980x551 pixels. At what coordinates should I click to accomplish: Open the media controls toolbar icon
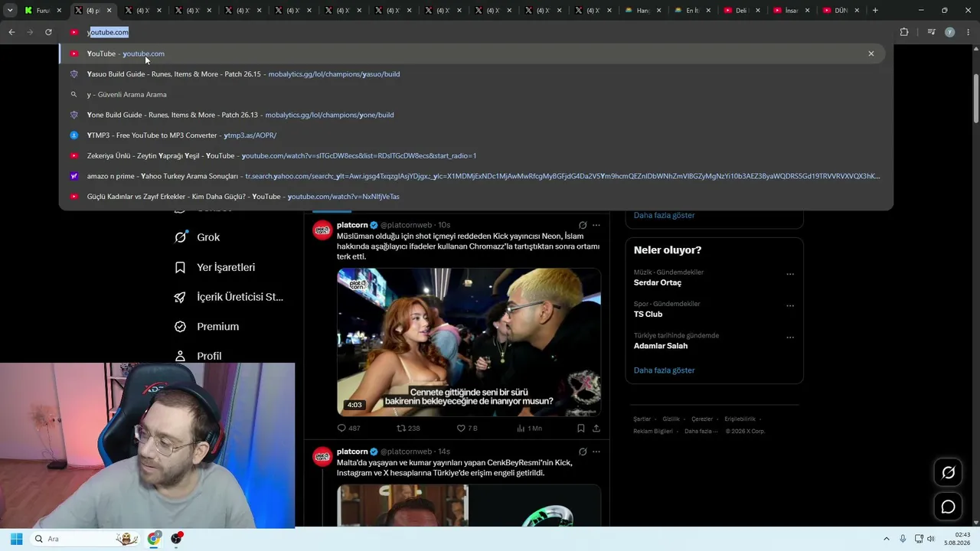click(x=931, y=32)
